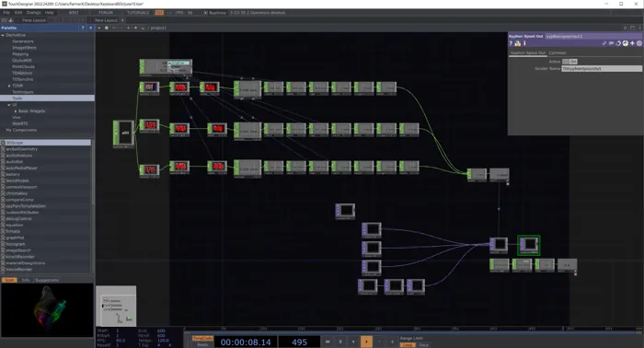Image resolution: width=644 pixels, height=348 pixels.
Task: Open the Edit menu
Action: coord(18,13)
